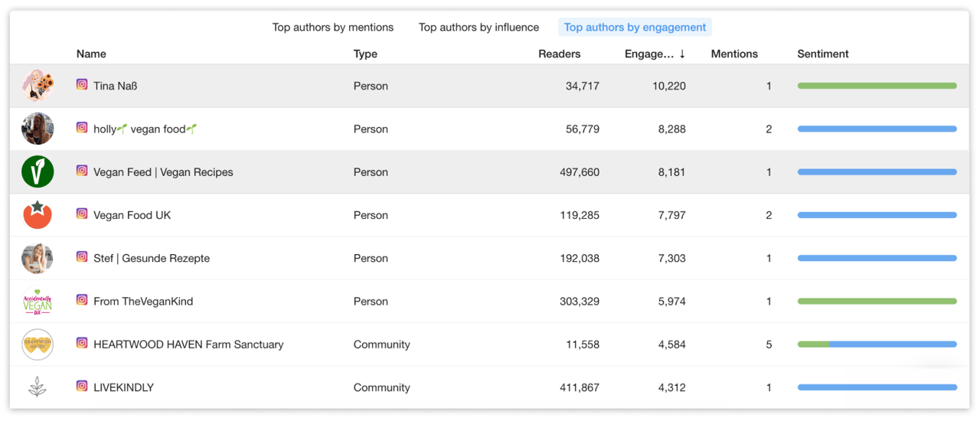Image resolution: width=980 pixels, height=421 pixels.
Task: Open author LIVEKINDLY
Action: 123,387
